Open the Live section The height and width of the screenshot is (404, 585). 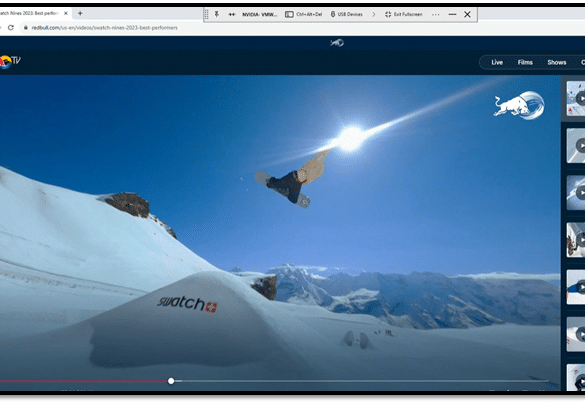click(497, 62)
